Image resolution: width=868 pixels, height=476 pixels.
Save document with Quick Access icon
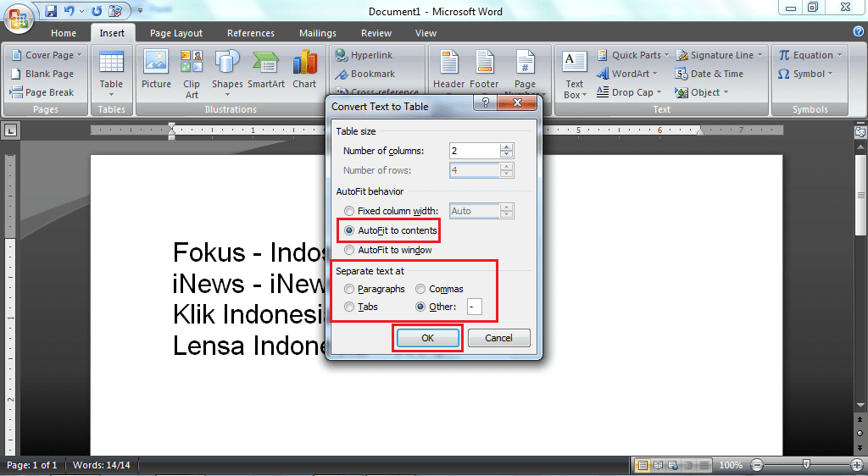(51, 10)
